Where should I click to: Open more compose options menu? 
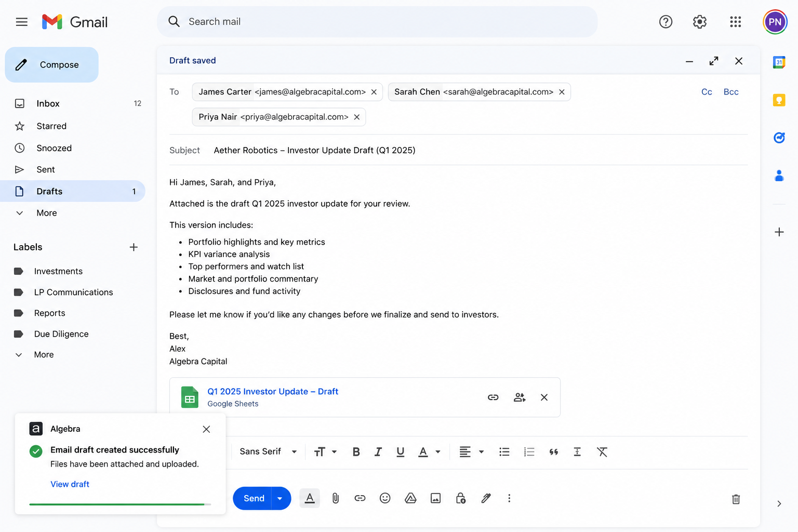pos(509,498)
